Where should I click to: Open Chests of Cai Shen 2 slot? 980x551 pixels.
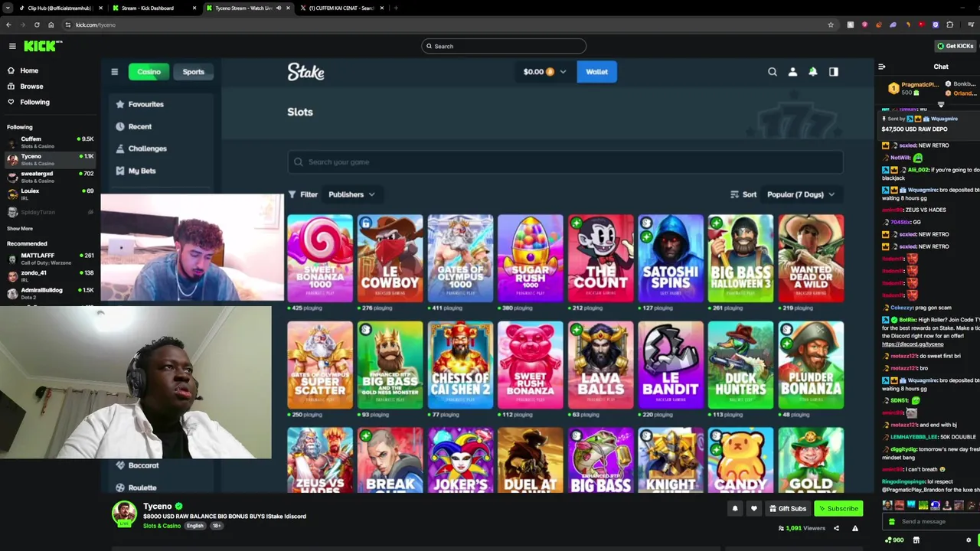[x=460, y=365]
